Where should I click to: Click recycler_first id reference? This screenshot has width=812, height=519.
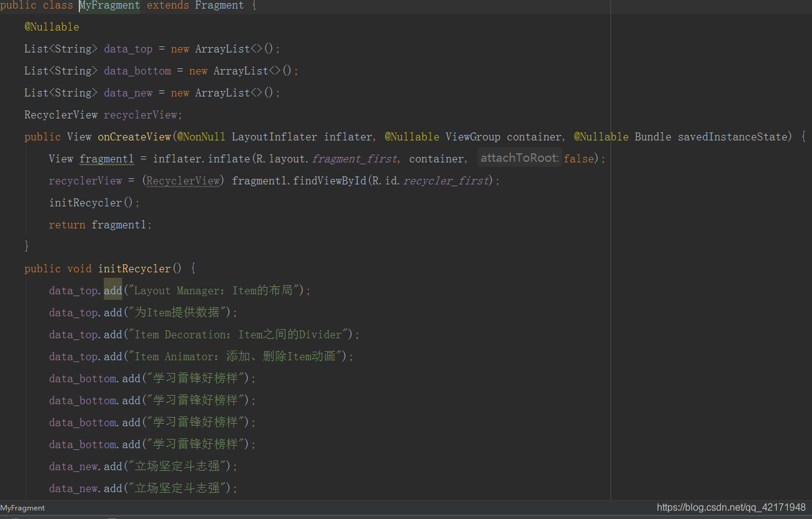tap(446, 181)
